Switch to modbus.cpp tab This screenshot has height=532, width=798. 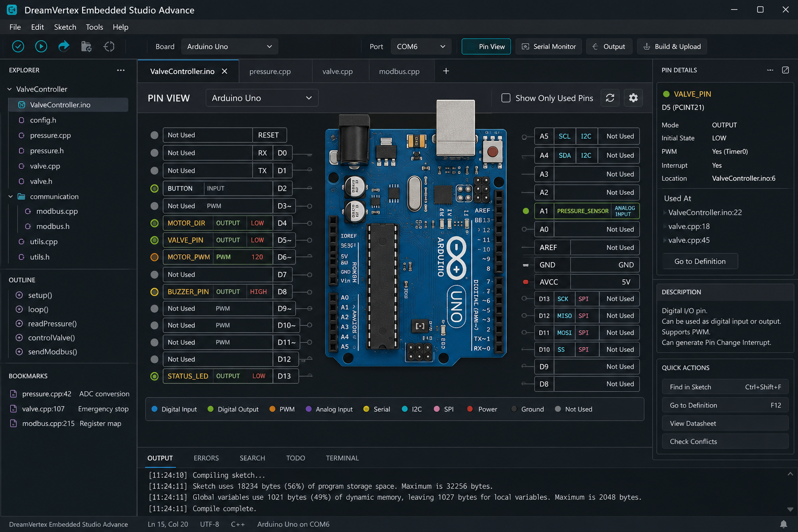(399, 71)
